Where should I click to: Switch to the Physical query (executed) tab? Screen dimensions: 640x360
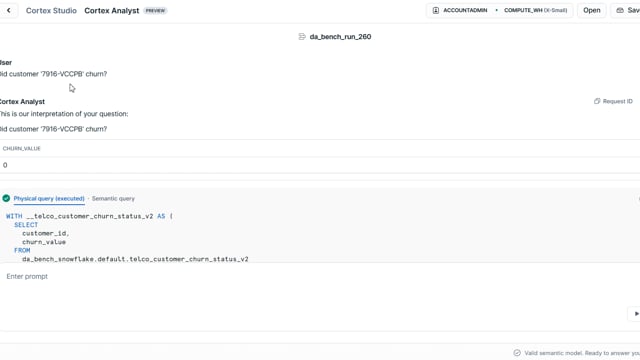(49, 198)
